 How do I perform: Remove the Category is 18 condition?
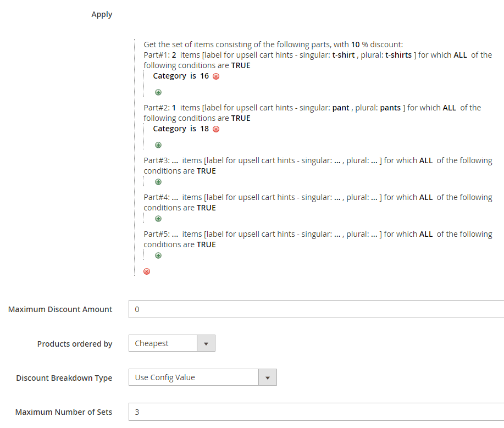(x=216, y=129)
